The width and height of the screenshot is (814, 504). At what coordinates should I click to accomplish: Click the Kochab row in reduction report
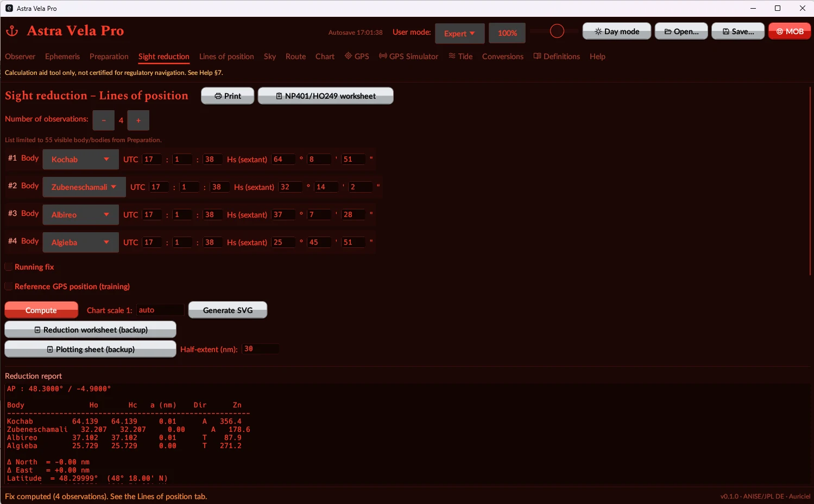coord(124,422)
